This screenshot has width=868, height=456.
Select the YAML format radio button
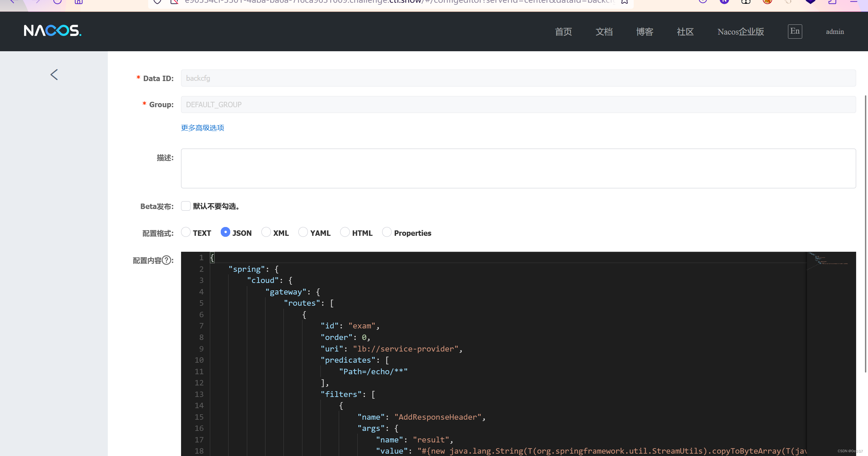coord(303,232)
